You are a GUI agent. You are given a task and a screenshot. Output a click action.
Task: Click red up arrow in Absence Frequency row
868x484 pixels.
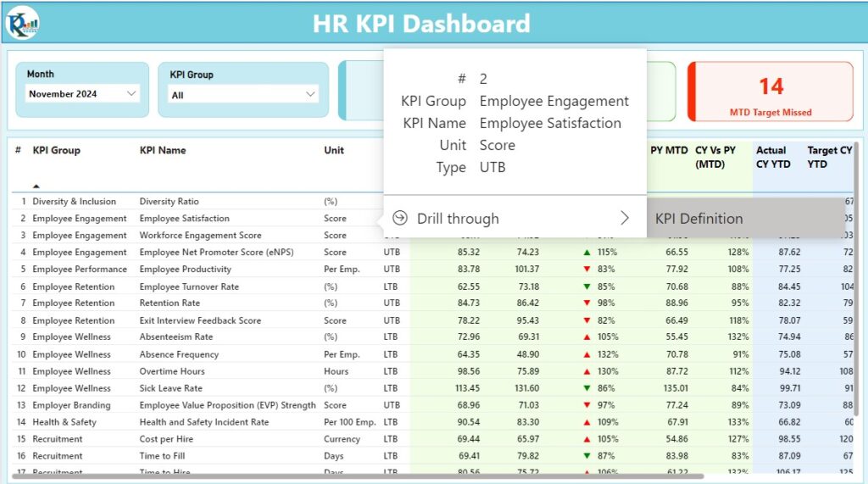tap(587, 354)
